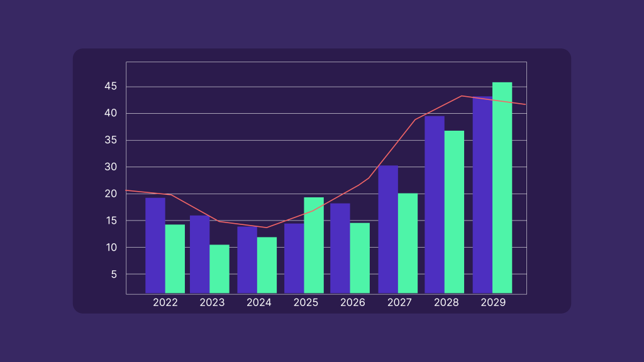Click the green bar for 2028
The image size is (644, 362).
(455, 211)
